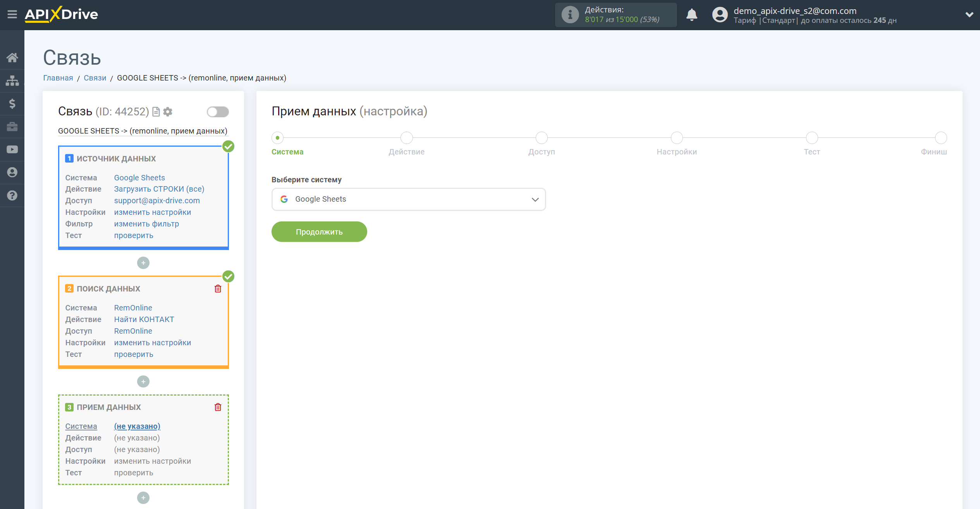Click Google Sheets link in source block
The height and width of the screenshot is (509, 980).
(x=139, y=178)
